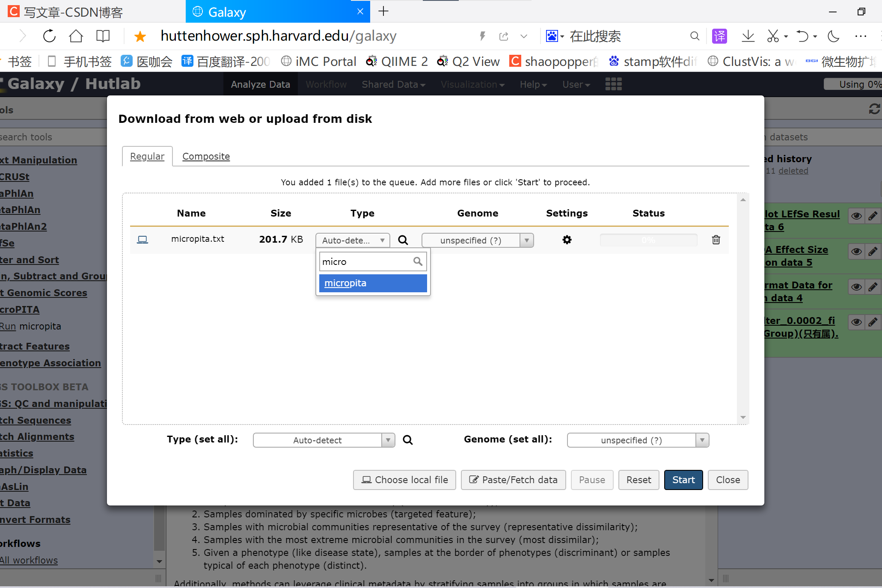Click the upload progress bar showing 0%
Viewport: 882px width, 588px height.
tap(648, 240)
